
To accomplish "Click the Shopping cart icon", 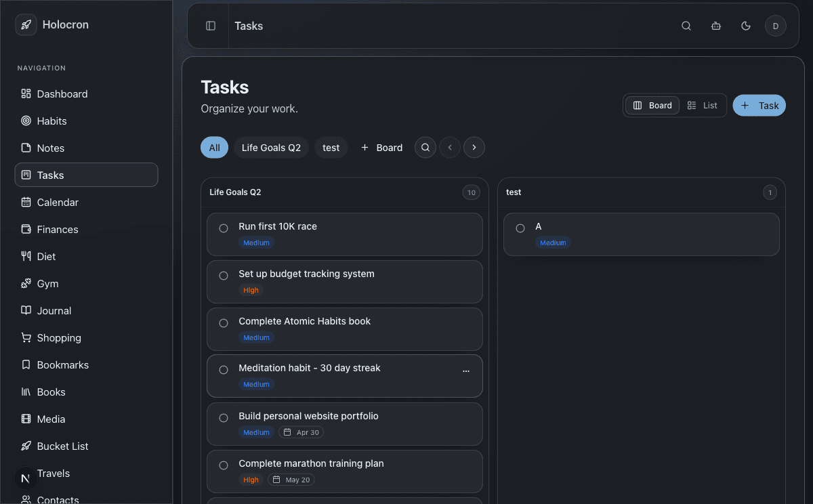I will coord(26,337).
